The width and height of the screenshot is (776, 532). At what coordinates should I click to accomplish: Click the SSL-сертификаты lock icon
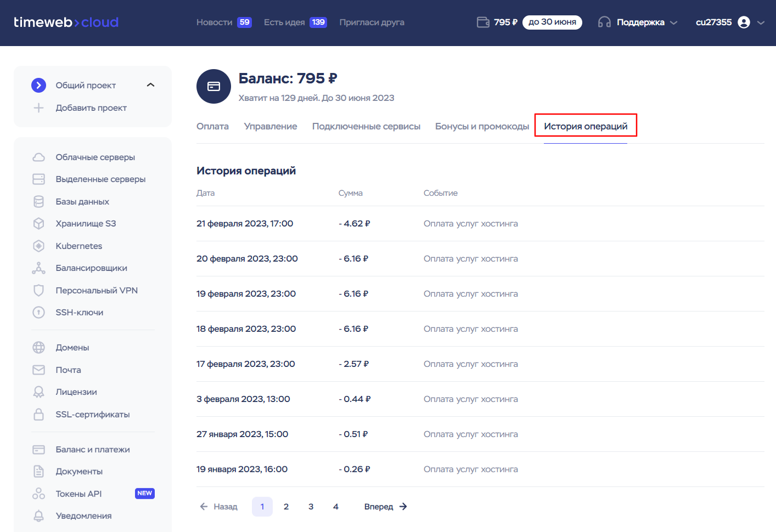pos(38,415)
